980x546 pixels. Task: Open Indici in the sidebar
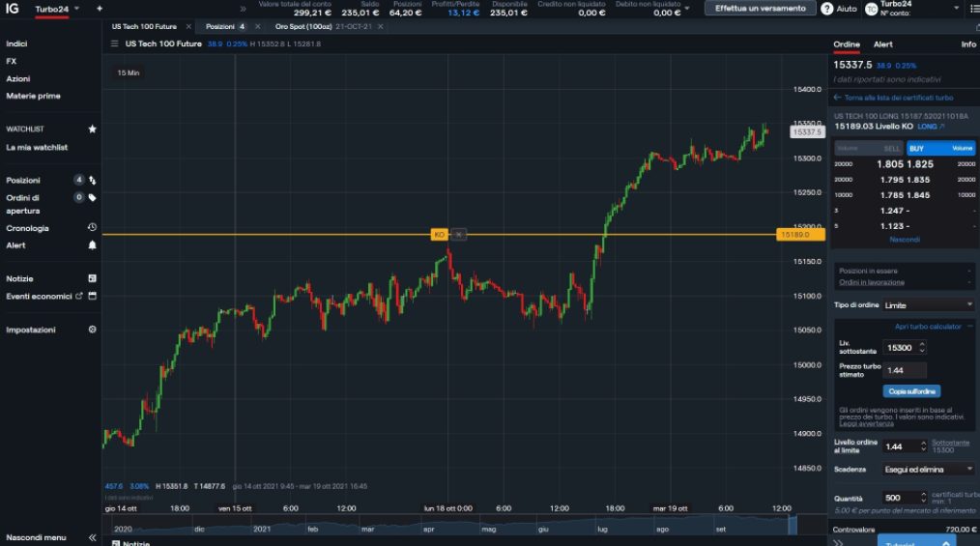[16, 43]
